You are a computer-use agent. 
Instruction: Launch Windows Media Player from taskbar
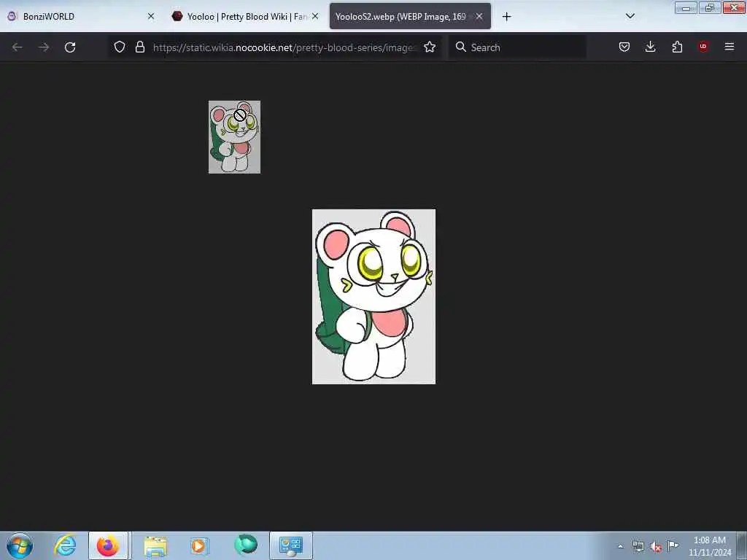(x=199, y=545)
